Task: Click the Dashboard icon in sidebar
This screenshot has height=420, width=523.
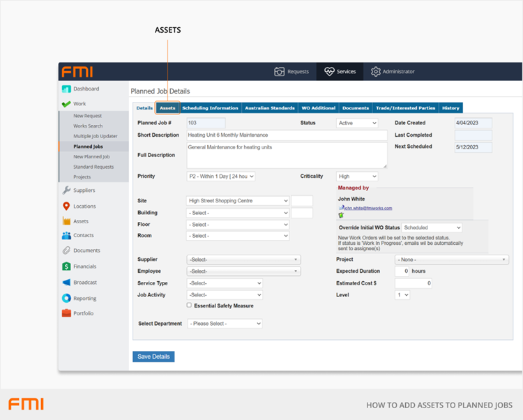Action: coord(66,89)
